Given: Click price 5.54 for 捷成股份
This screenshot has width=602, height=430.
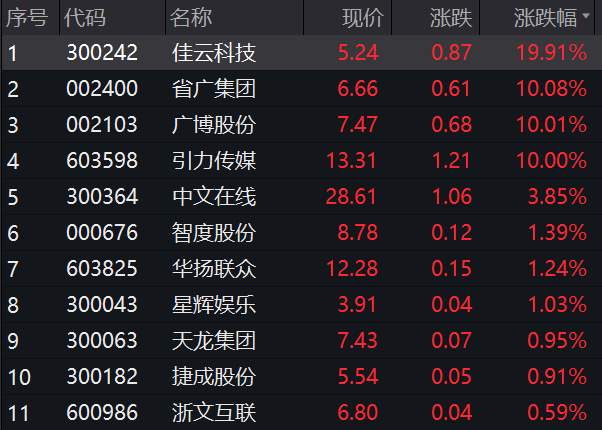Looking at the screenshot, I should point(358,376).
